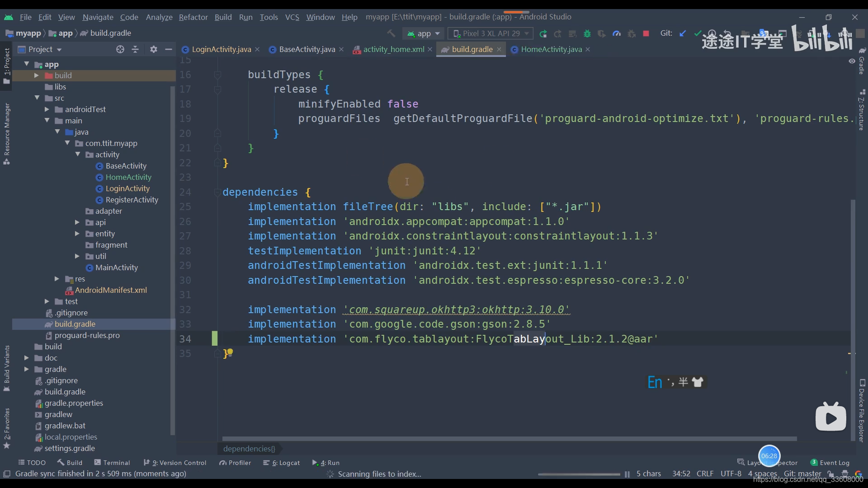Click the Run with Coverage icon
Viewport: 868px width, 488px height.
[602, 33]
